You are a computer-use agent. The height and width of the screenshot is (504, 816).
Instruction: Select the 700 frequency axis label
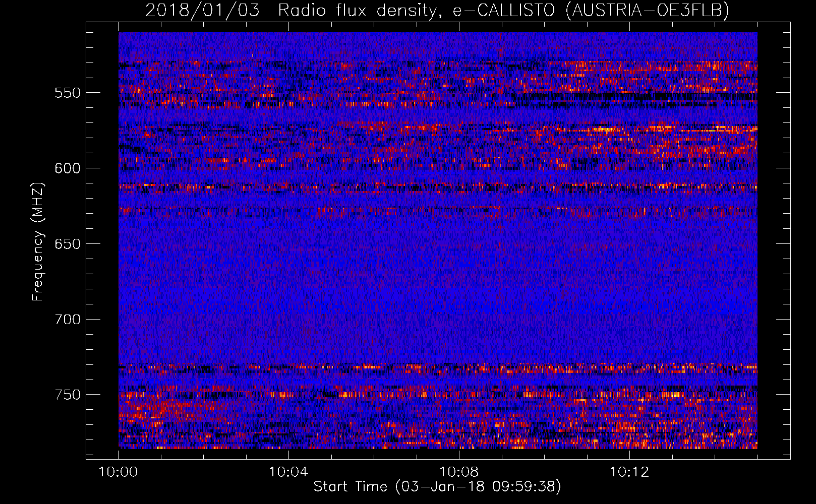(68, 320)
